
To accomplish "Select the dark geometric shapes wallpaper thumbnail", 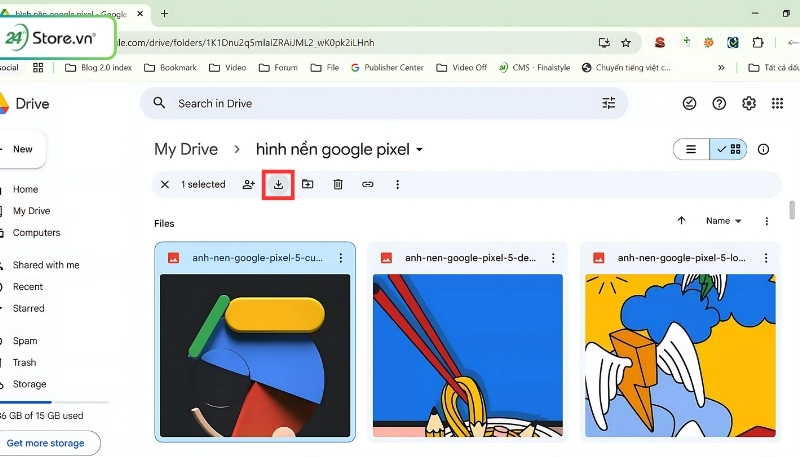I will [255, 356].
